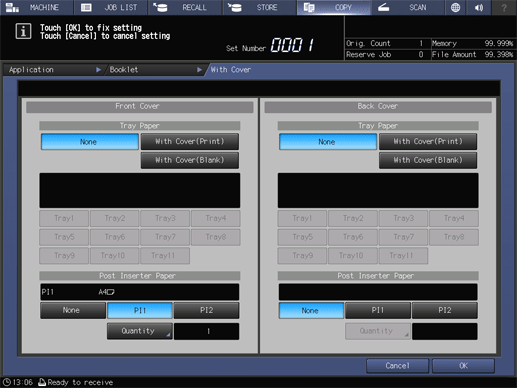This screenshot has height=388, width=517.
Task: Cancel the With Cover setting
Action: point(397,366)
